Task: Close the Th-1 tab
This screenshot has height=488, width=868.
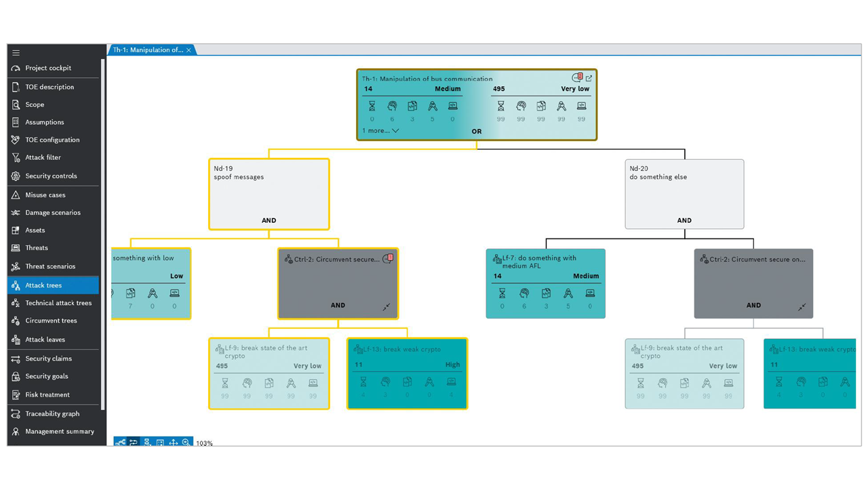Action: (x=189, y=50)
